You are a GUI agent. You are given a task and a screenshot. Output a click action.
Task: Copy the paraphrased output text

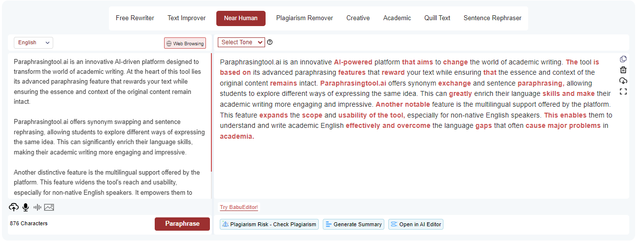click(x=623, y=59)
